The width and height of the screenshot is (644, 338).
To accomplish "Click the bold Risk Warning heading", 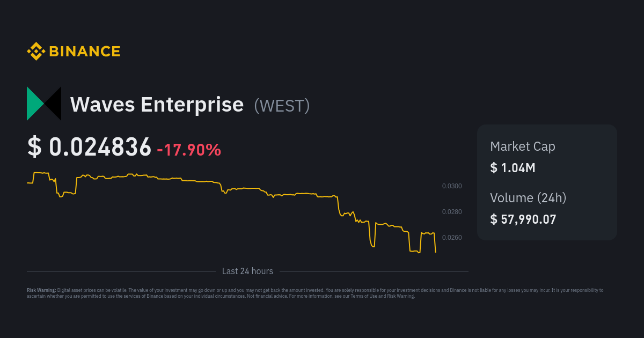I will [x=41, y=290].
